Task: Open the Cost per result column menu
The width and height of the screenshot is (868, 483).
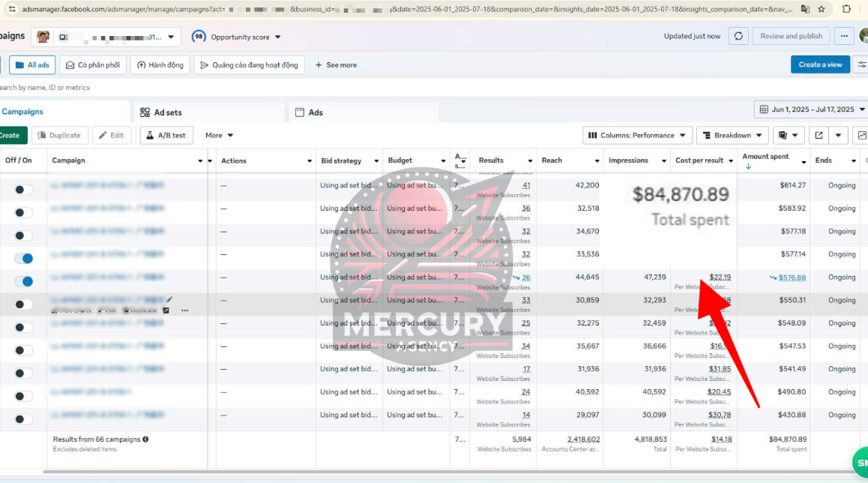Action: coord(731,160)
